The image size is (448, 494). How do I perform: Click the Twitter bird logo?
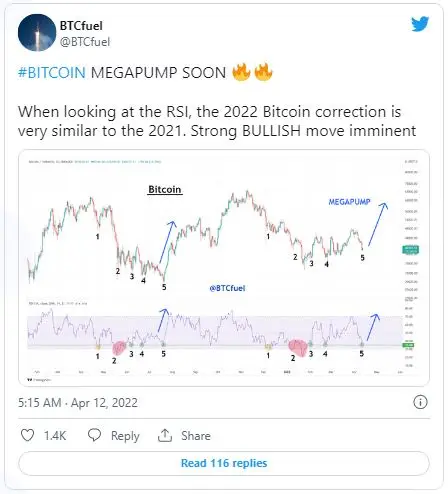(x=420, y=24)
